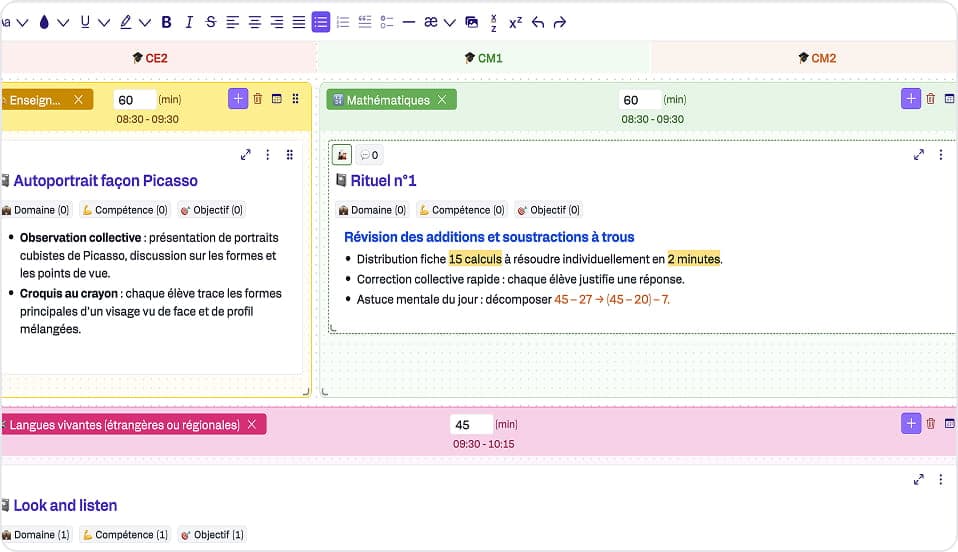Remove the Mathématiques subject tag

click(x=442, y=100)
